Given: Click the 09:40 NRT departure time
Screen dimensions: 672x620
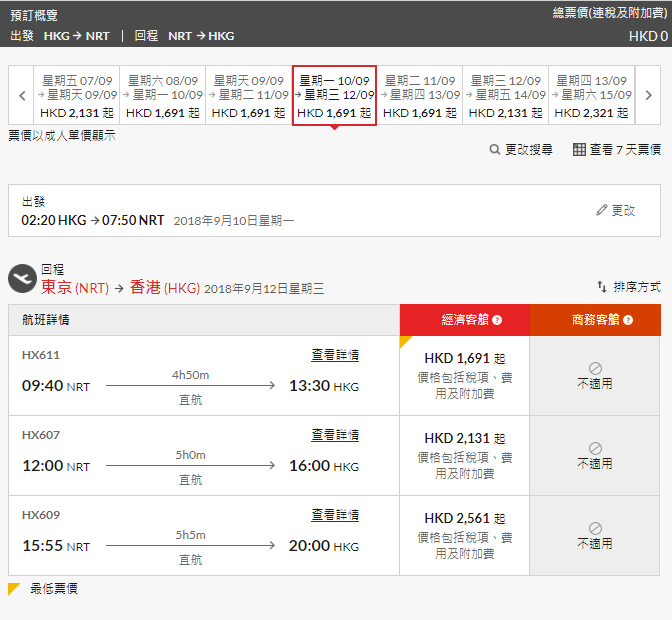Looking at the screenshot, I should pos(56,386).
